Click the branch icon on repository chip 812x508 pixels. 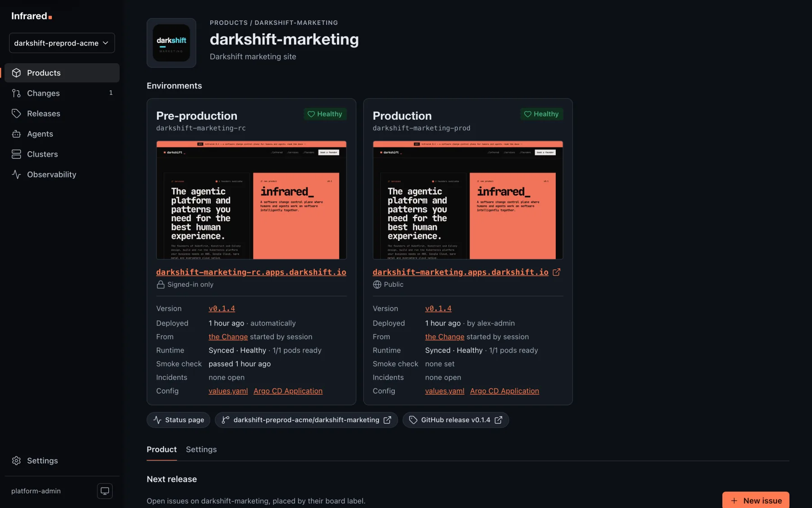(225, 420)
